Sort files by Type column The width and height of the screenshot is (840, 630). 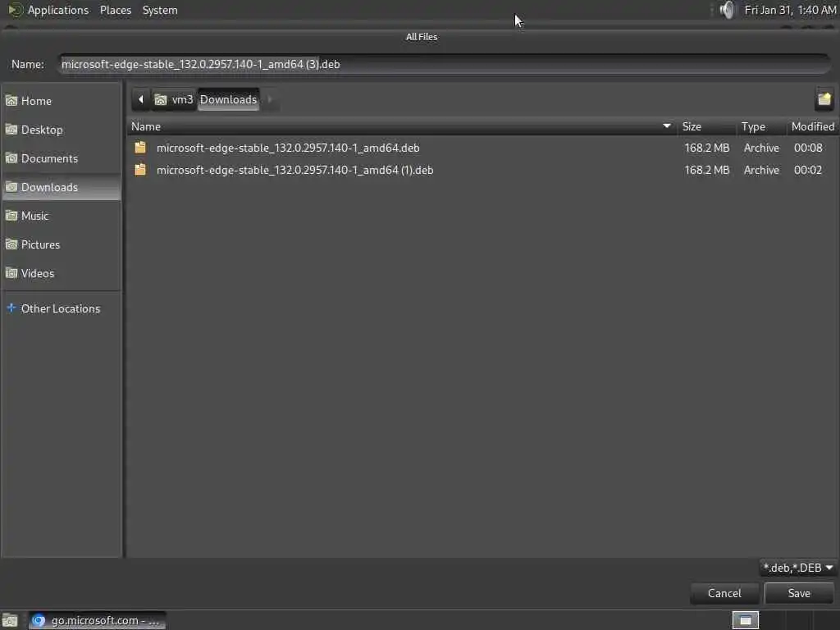761,127
